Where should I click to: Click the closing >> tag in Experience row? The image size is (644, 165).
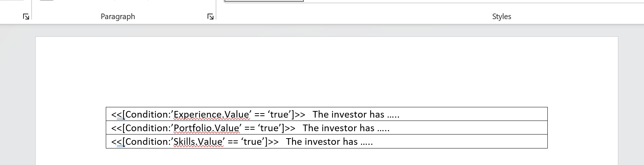point(300,115)
